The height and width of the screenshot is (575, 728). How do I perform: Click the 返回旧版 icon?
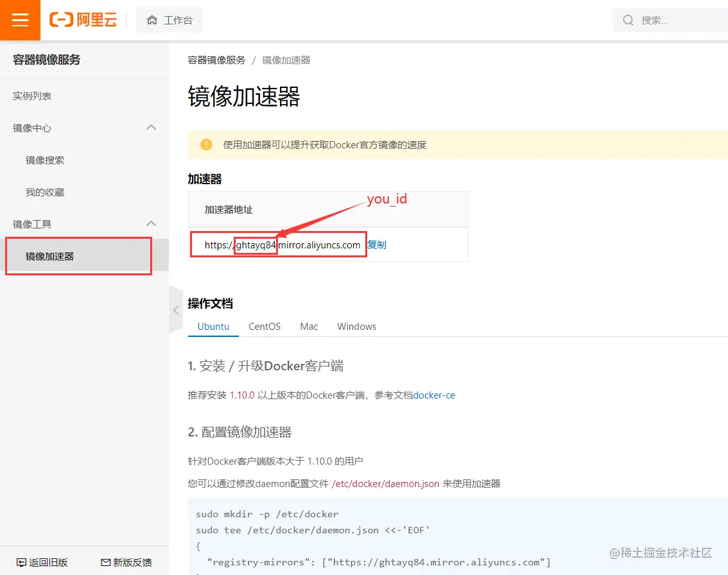pos(21,562)
